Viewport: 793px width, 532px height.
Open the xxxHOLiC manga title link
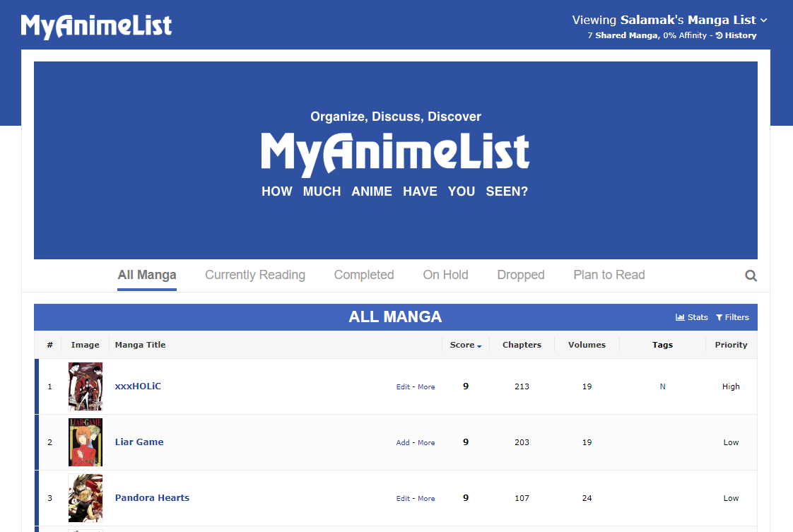click(x=138, y=386)
